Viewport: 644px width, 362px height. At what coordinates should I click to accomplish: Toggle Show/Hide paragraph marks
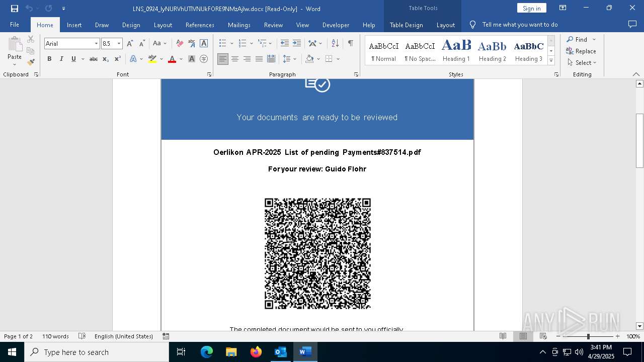click(350, 44)
